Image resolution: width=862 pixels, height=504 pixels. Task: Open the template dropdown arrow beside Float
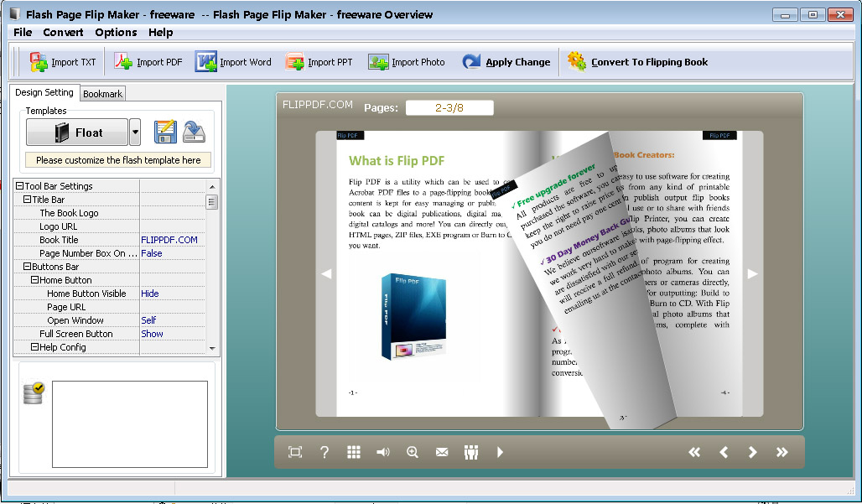point(135,132)
